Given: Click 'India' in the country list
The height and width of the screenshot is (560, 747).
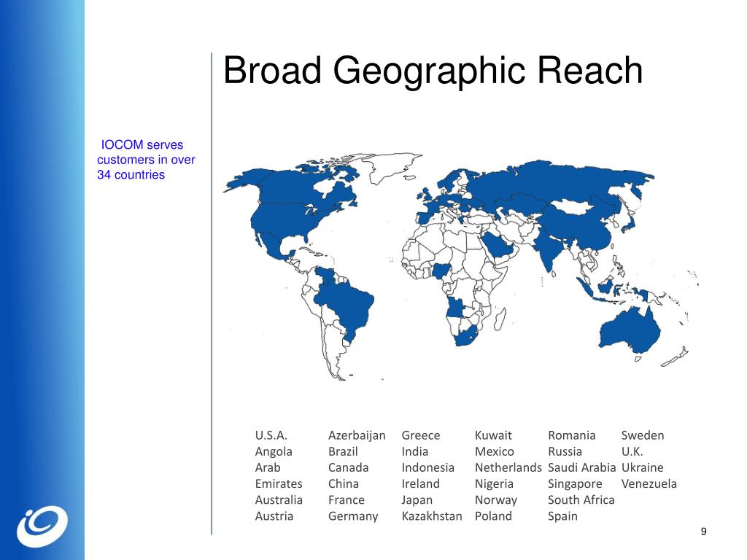Looking at the screenshot, I should point(415,451).
